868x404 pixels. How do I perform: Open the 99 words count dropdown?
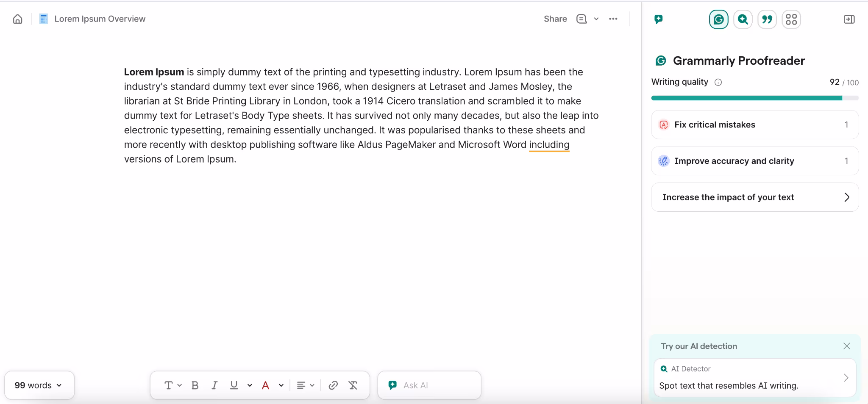coord(39,385)
